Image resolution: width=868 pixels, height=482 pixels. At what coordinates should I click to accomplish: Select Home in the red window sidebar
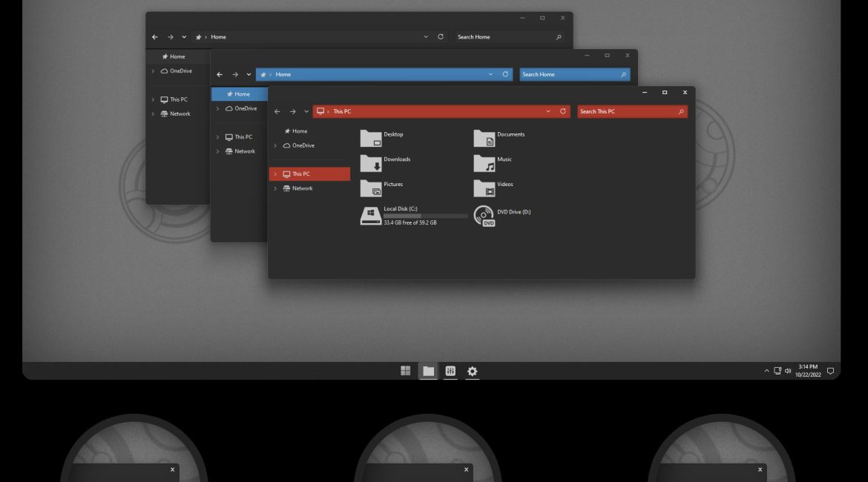pyautogui.click(x=309, y=131)
